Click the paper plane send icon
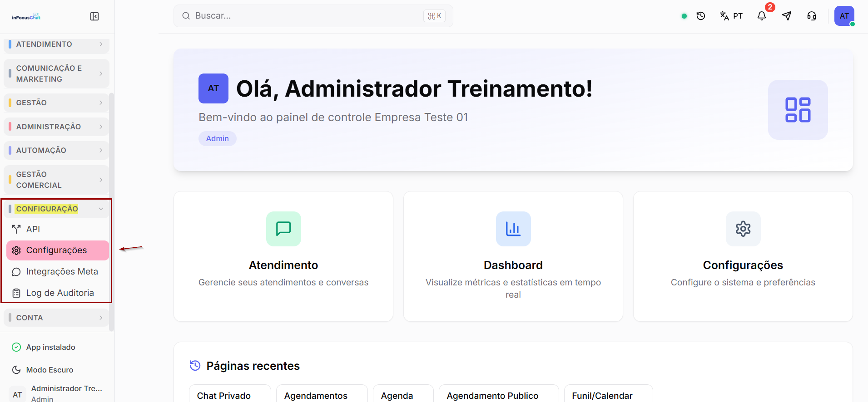Image resolution: width=868 pixels, height=402 pixels. [x=787, y=16]
